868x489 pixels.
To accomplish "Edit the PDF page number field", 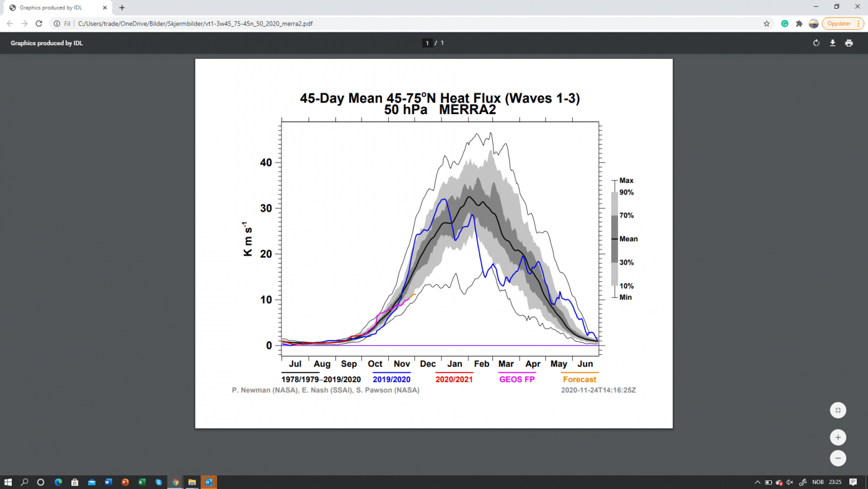I will [x=427, y=43].
